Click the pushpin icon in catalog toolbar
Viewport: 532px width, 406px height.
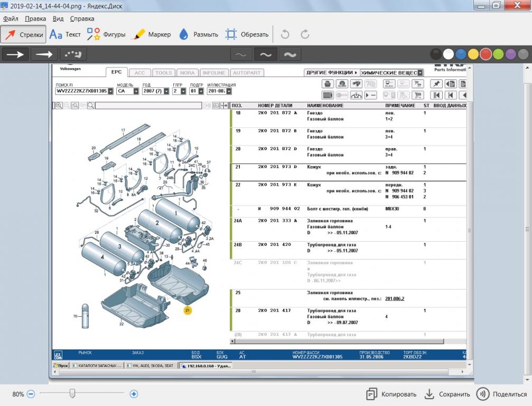point(436,84)
